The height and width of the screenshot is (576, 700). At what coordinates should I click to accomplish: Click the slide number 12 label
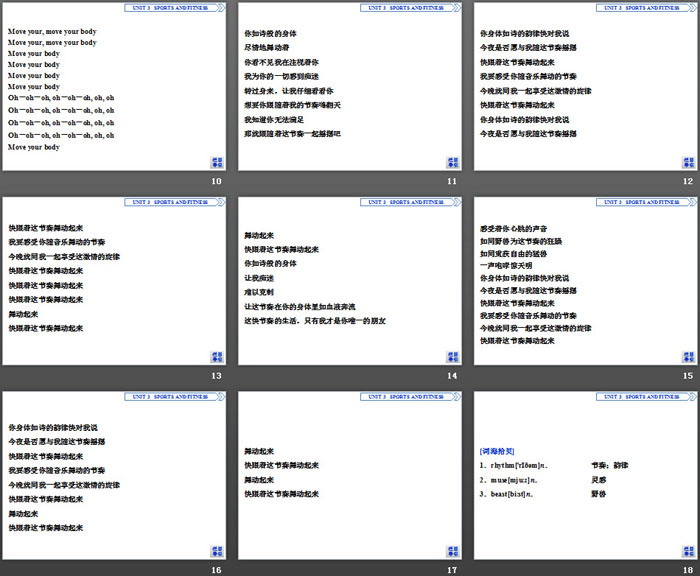[687, 181]
